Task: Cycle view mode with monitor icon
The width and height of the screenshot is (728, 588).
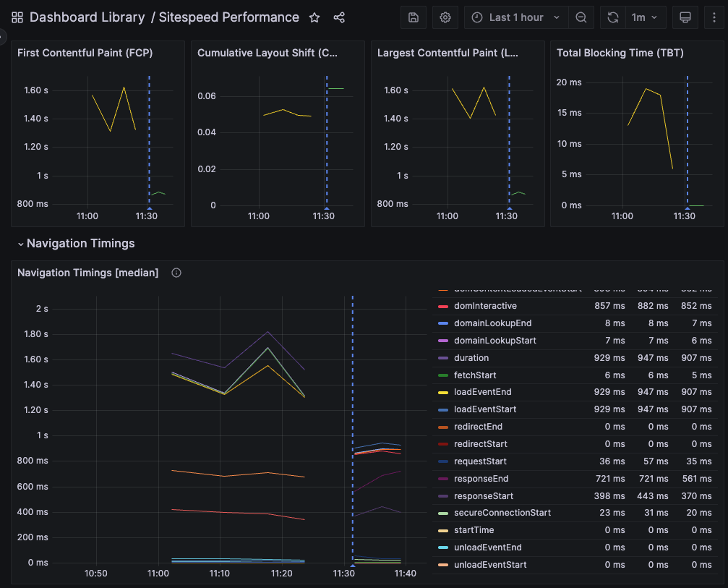Action: click(685, 17)
